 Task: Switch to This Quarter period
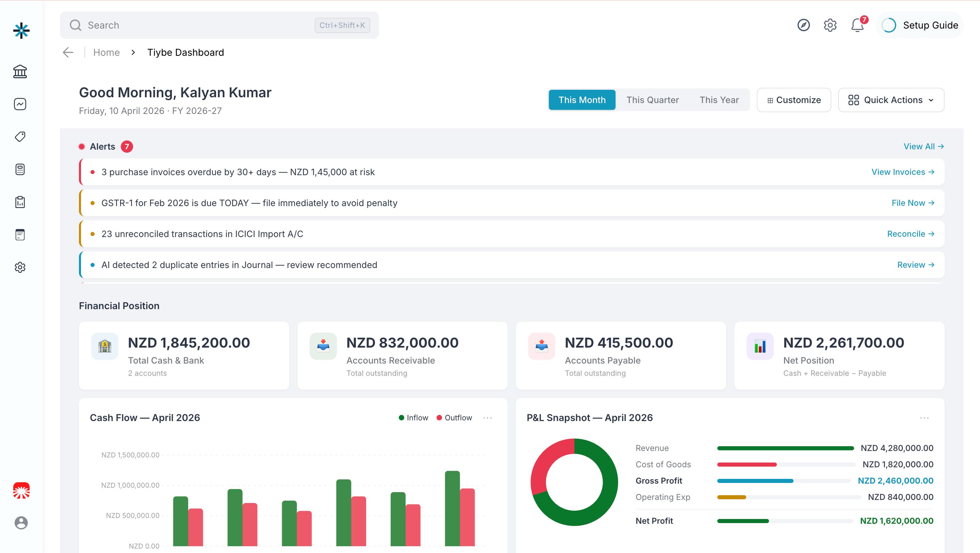(652, 100)
